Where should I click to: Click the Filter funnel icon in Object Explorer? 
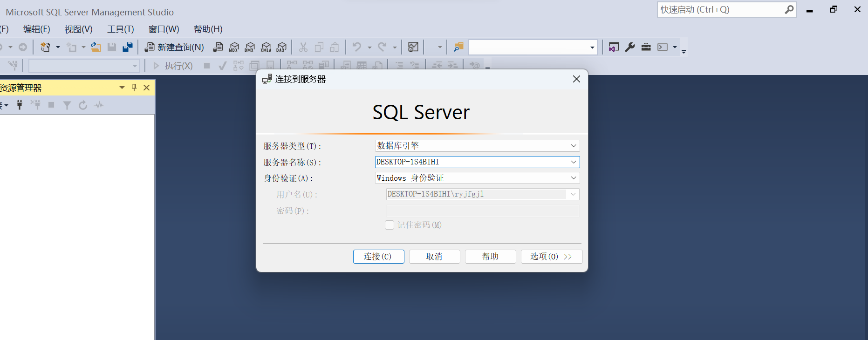click(67, 105)
